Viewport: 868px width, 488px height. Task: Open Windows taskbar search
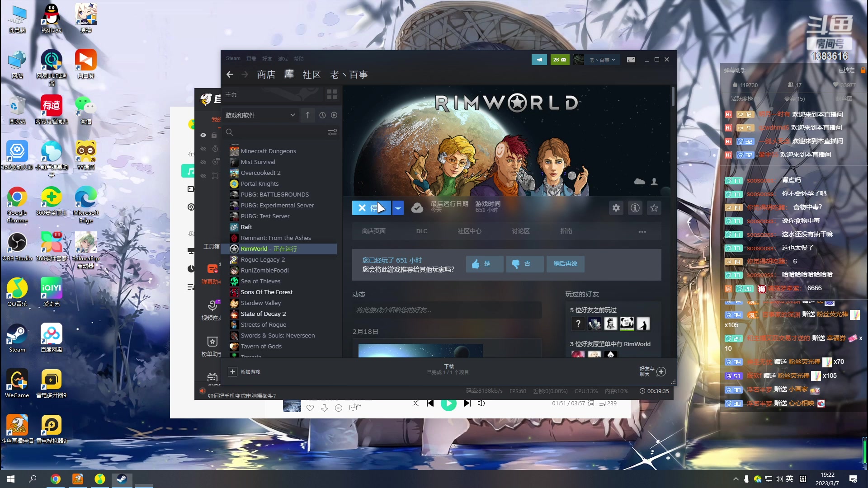tap(33, 479)
